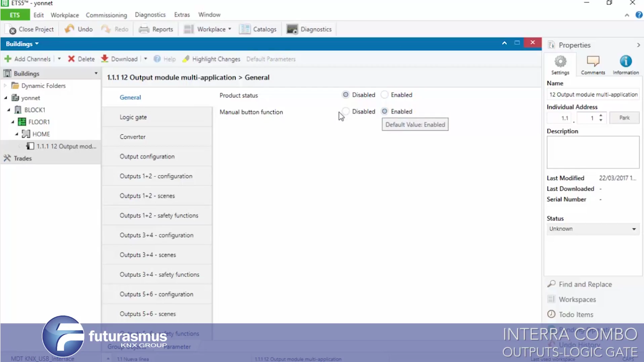
Task: Open the Workplace toolbar dropdown
Action: (207, 29)
